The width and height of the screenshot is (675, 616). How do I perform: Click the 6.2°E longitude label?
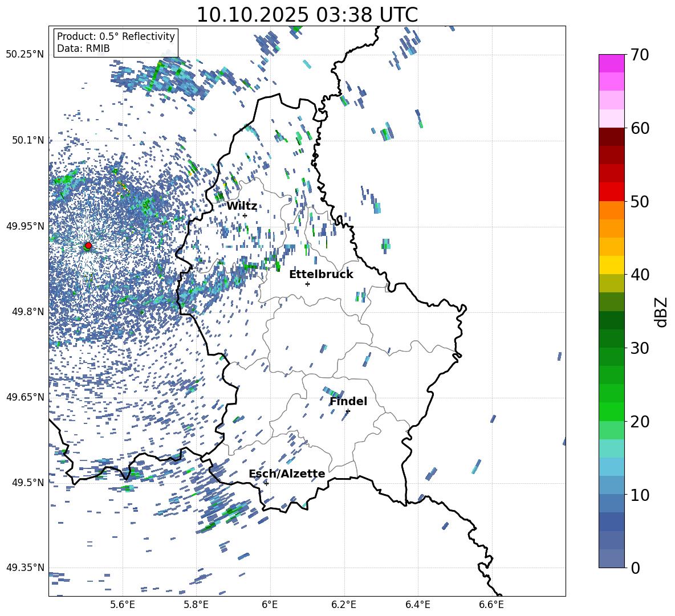click(x=344, y=605)
